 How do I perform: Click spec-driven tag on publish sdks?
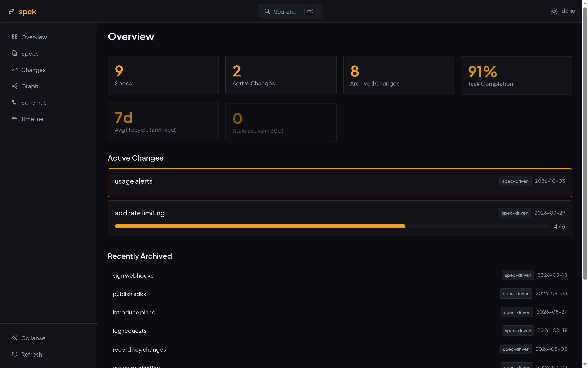516,294
